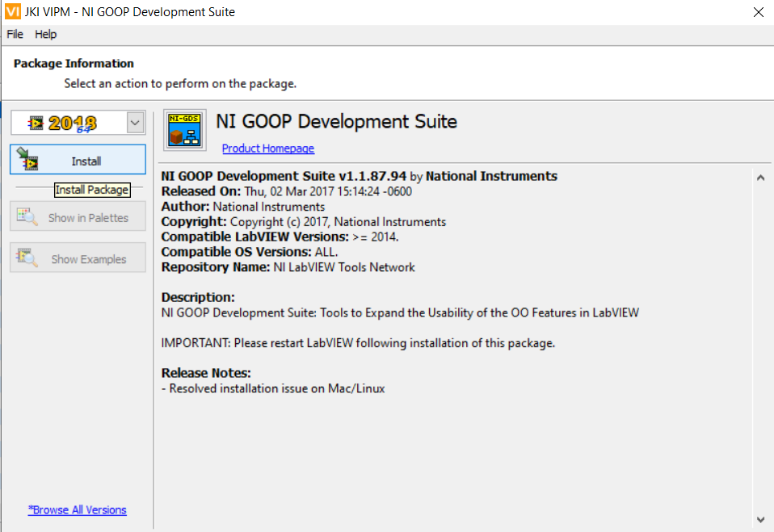The image size is (774, 532).
Task: Click the description scrollbar down arrow
Action: pyautogui.click(x=761, y=520)
